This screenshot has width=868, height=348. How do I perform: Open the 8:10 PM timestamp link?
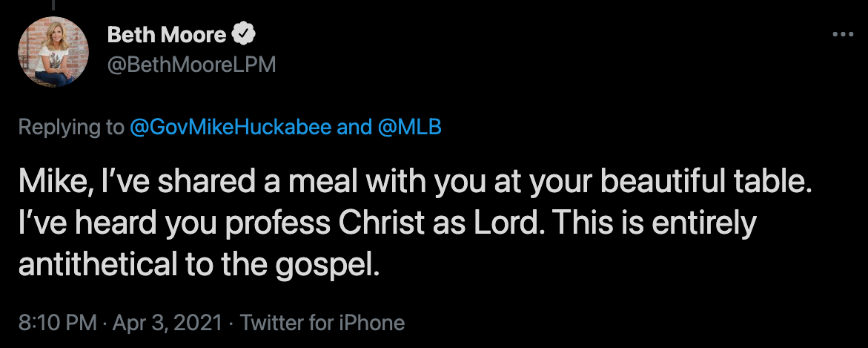tap(57, 323)
